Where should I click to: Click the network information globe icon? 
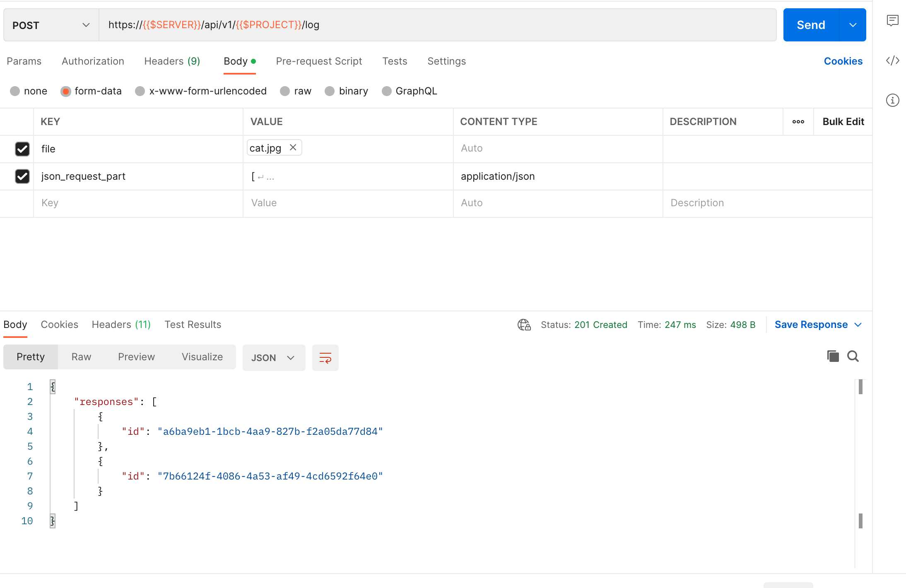[523, 325]
